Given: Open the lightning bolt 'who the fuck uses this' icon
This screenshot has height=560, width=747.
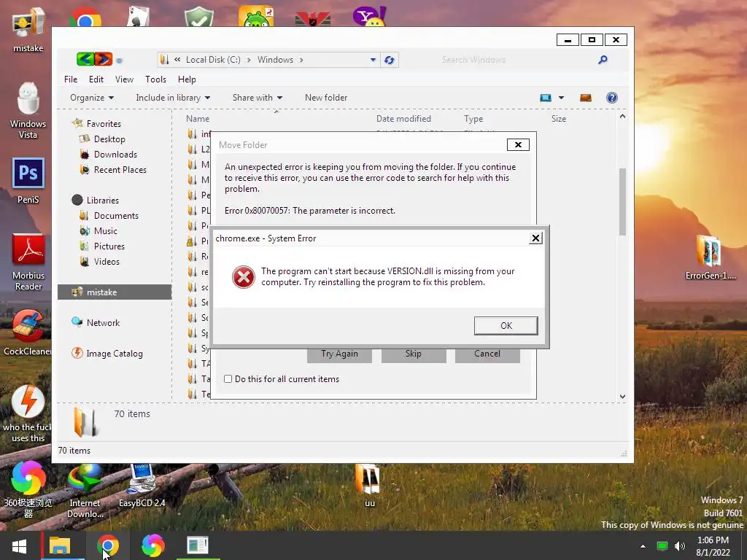Looking at the screenshot, I should (x=28, y=413).
